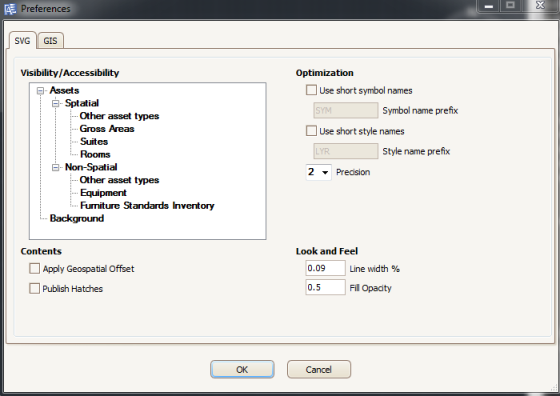Select Background tree item
Image resolution: width=560 pixels, height=396 pixels.
click(77, 219)
